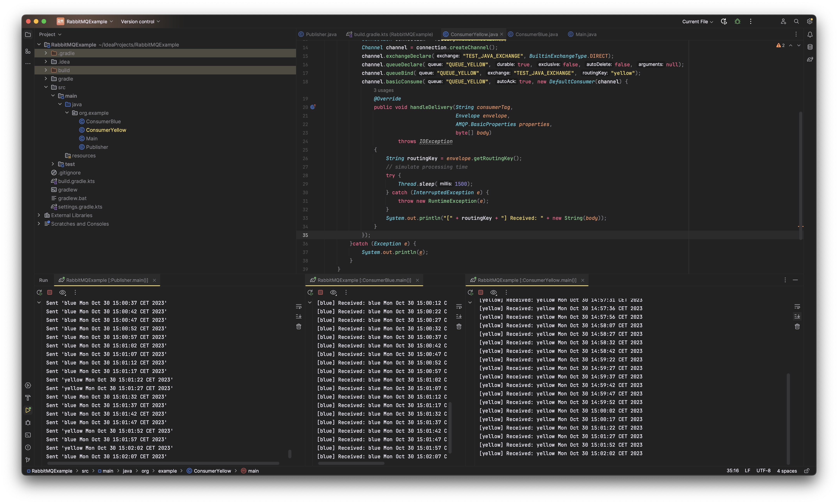This screenshot has height=504, width=838.
Task: Open the RabbitMQExample project dropdown
Action: coord(85,21)
